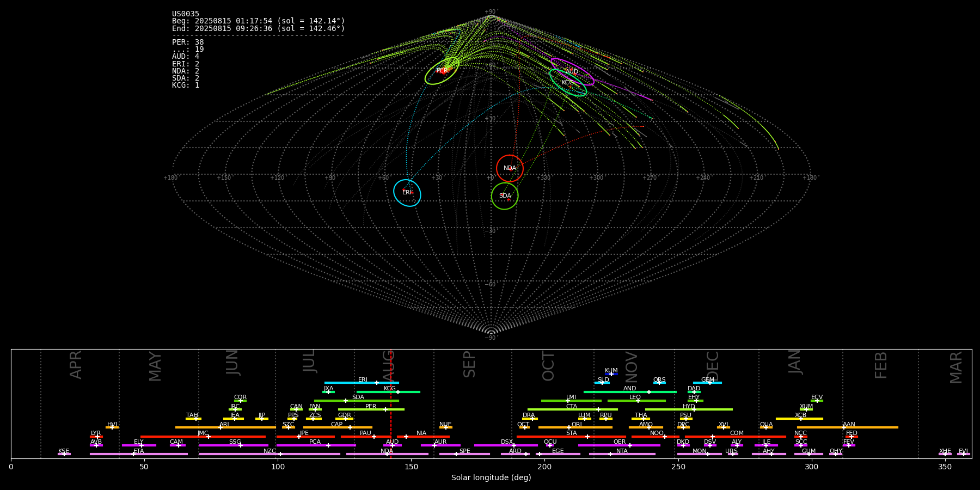
Task: Click the green AND bar in timeline
Action: 630,391
